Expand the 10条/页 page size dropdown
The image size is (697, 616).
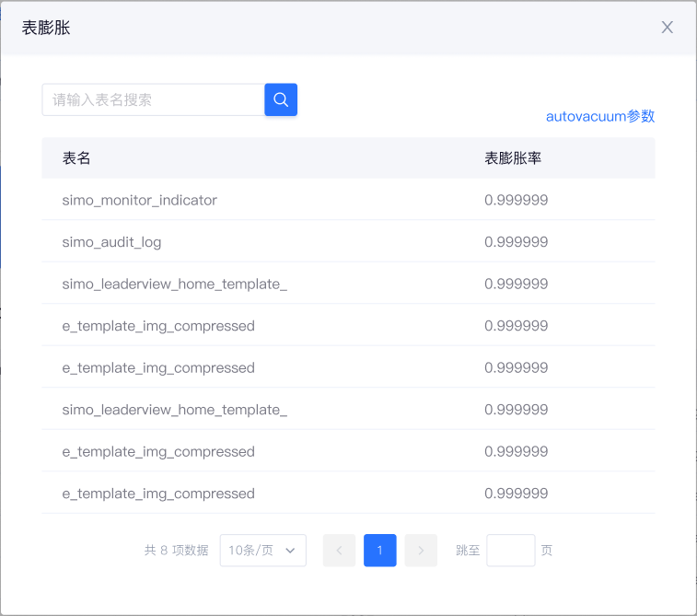pyautogui.click(x=262, y=551)
